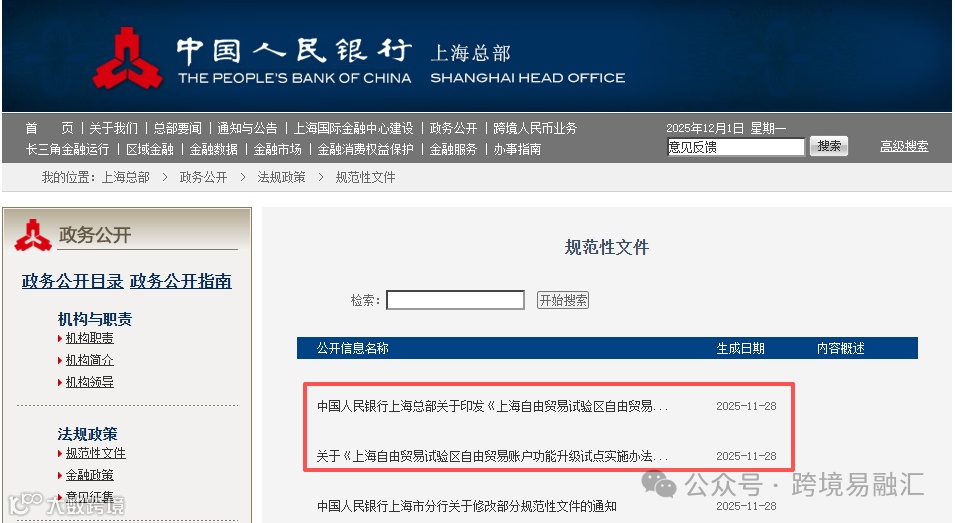This screenshot has height=523, width=955.
Task: Open 机构领导 sidebar link
Action: (90, 382)
